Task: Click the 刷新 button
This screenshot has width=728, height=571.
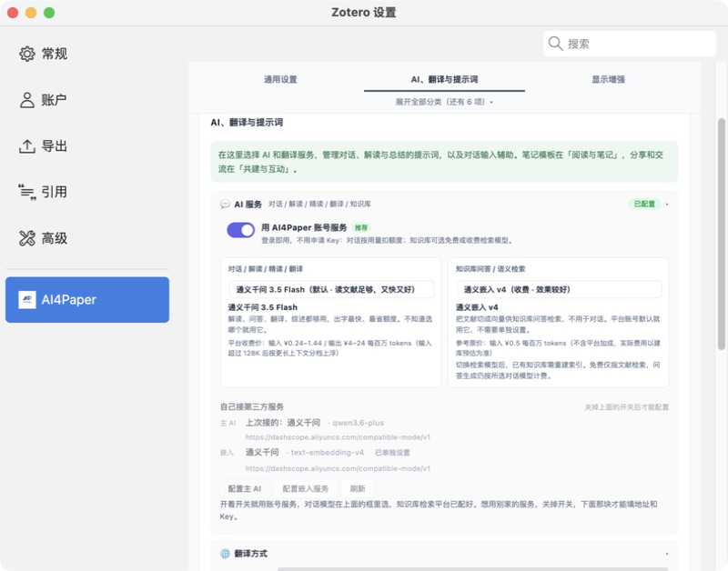Action: 358,488
